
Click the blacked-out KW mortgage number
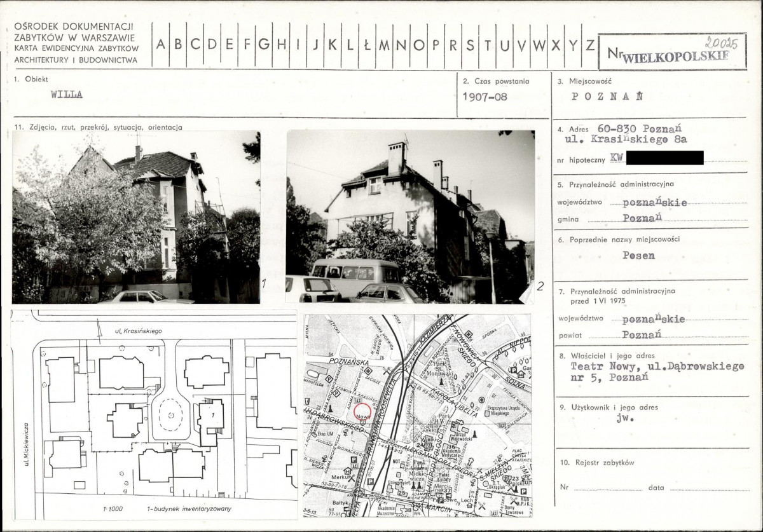click(x=664, y=158)
